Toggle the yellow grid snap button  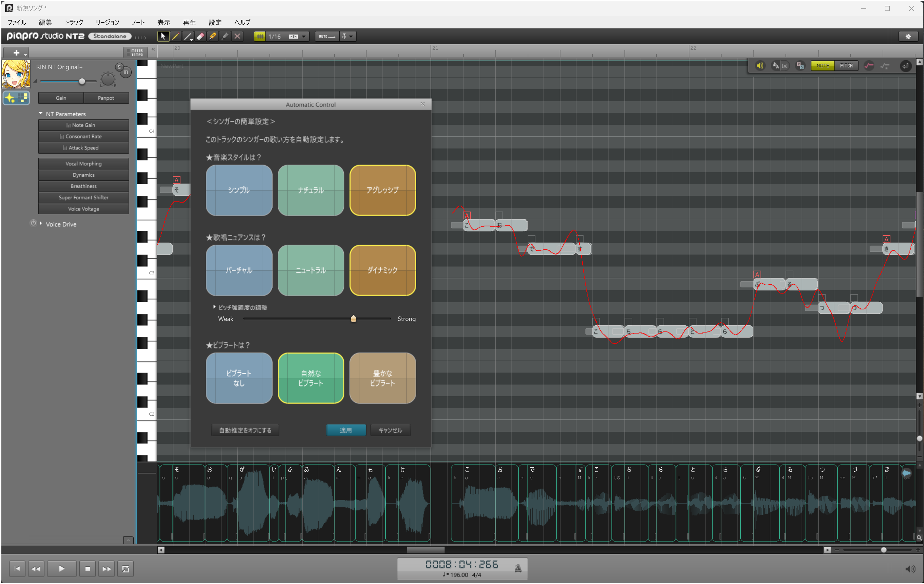260,37
